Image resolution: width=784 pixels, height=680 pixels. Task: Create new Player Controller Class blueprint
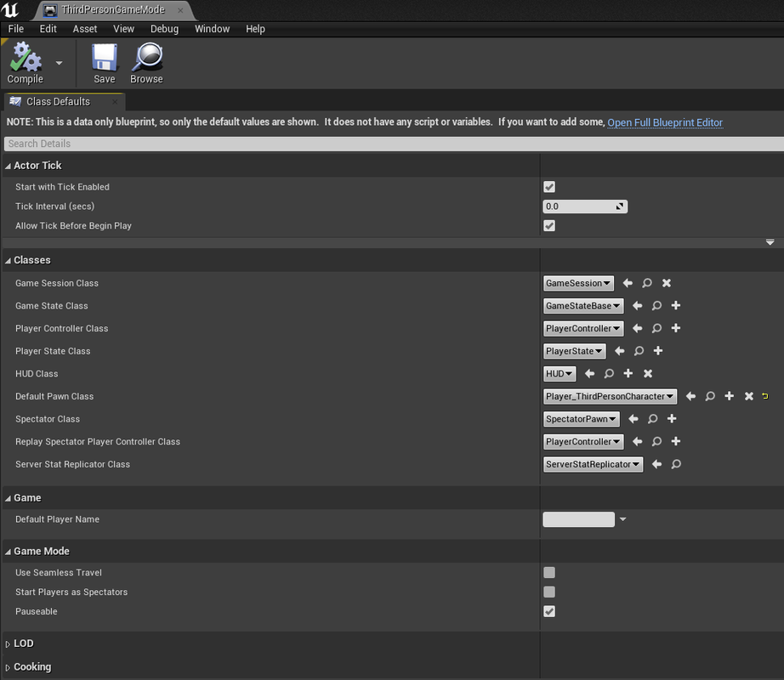coord(676,328)
